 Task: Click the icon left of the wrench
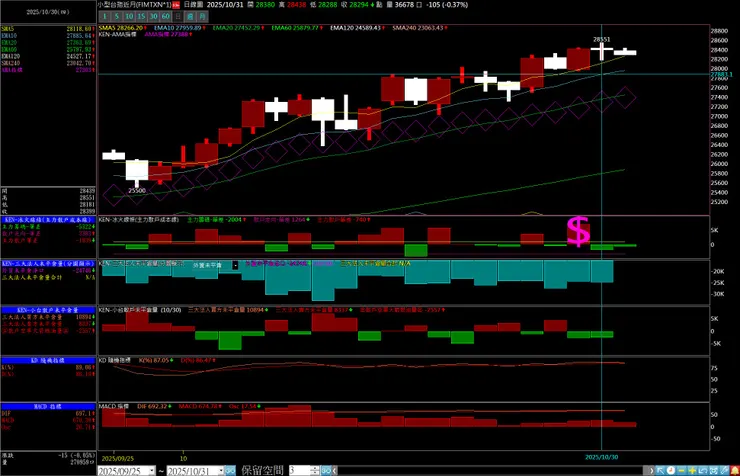tap(714, 470)
